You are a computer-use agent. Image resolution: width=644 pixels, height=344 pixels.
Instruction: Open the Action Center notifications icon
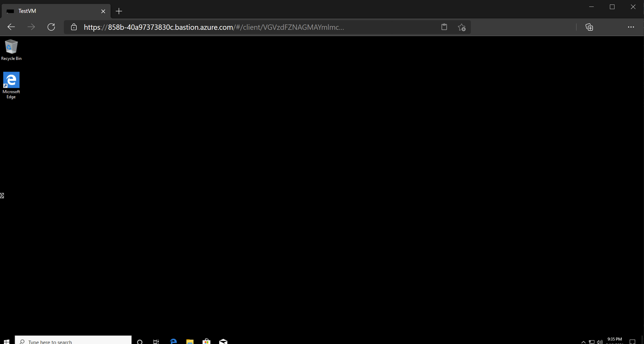click(x=632, y=342)
